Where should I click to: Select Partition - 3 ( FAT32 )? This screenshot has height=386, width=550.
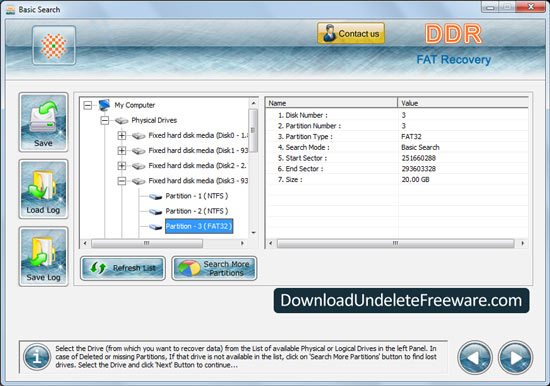[199, 226]
